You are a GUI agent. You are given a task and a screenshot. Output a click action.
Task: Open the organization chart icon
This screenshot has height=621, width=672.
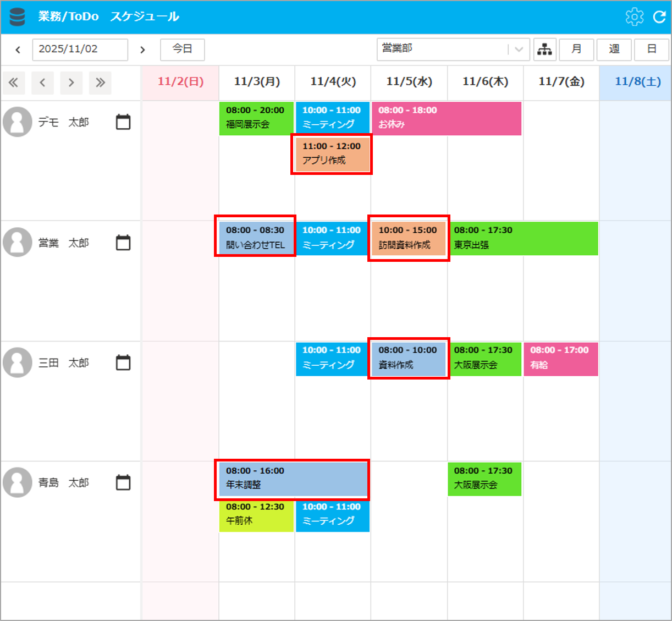(x=545, y=50)
